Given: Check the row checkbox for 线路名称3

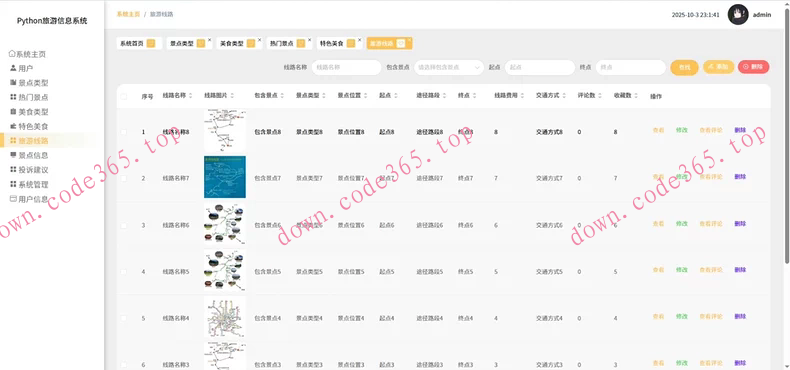Looking at the screenshot, I should [124, 364].
